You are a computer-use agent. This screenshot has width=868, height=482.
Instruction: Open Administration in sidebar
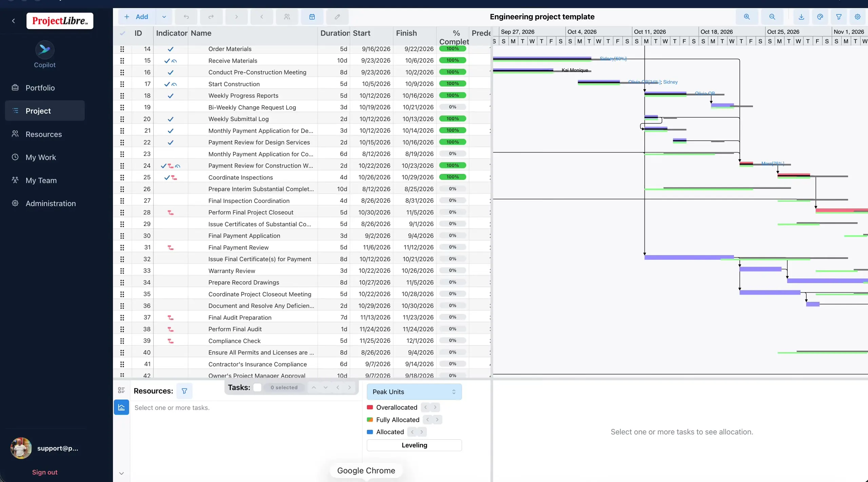point(45,203)
